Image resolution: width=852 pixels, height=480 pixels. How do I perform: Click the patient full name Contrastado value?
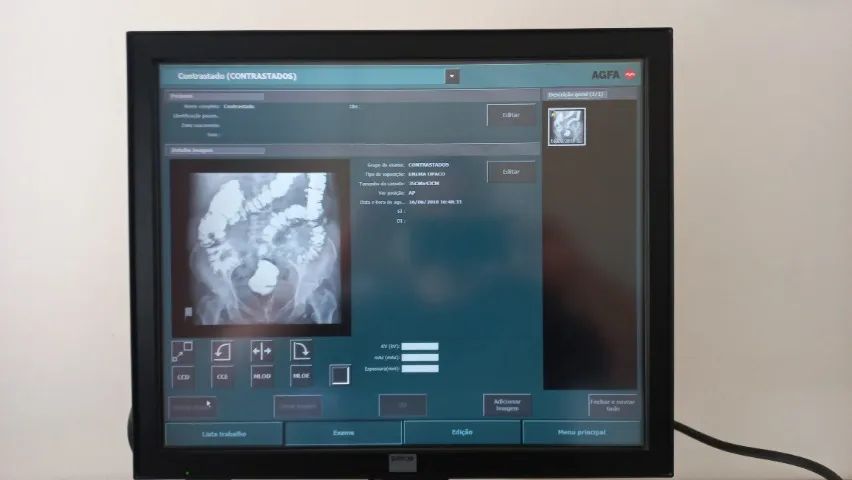tap(239, 107)
